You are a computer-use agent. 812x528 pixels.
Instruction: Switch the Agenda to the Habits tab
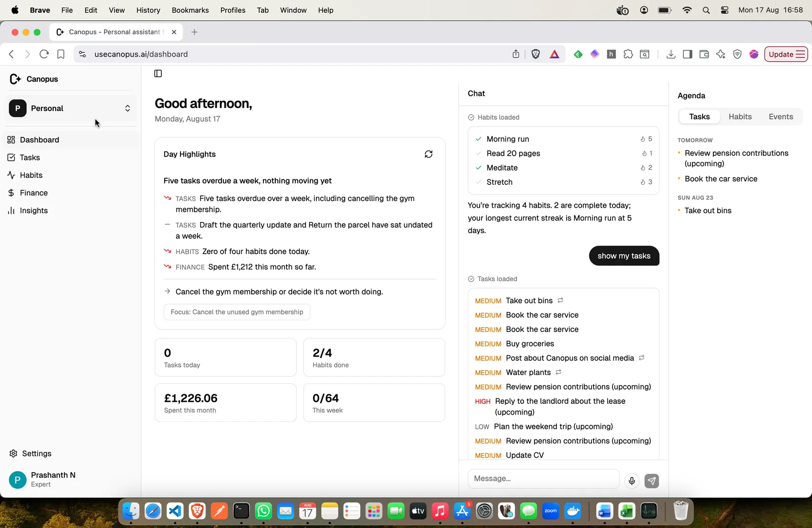tap(740, 116)
